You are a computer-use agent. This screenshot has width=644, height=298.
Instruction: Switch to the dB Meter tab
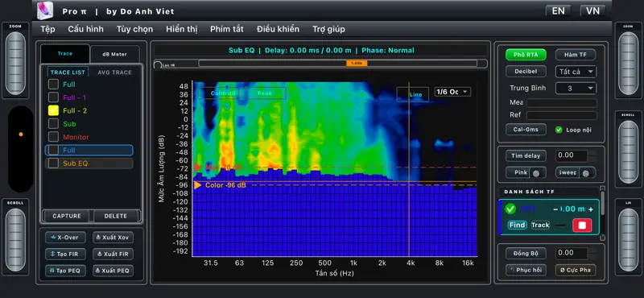click(x=114, y=54)
